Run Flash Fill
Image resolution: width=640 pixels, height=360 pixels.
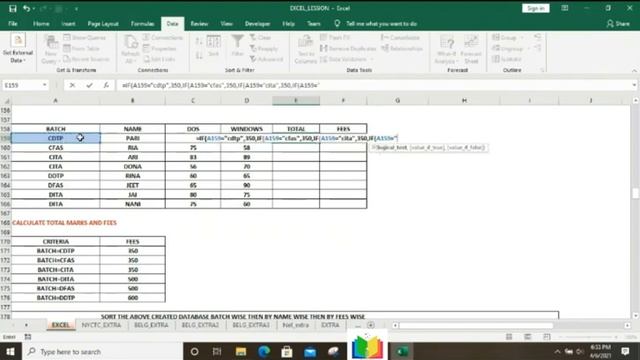point(335,38)
